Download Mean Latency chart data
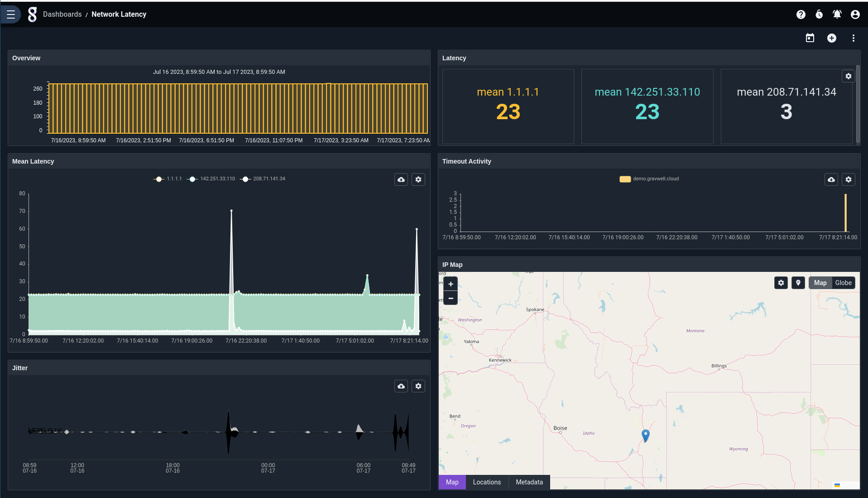The width and height of the screenshot is (868, 498). (x=401, y=179)
